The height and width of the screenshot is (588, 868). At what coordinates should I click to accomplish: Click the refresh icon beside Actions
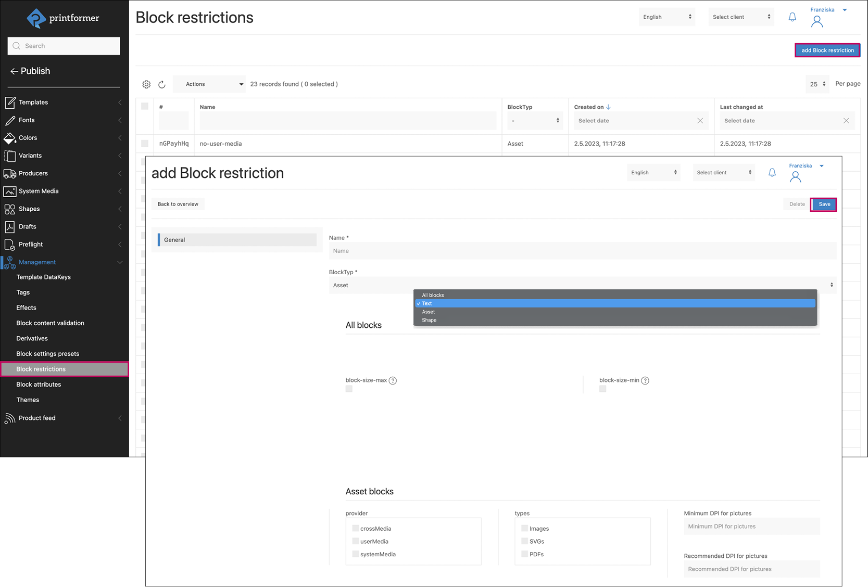[162, 84]
